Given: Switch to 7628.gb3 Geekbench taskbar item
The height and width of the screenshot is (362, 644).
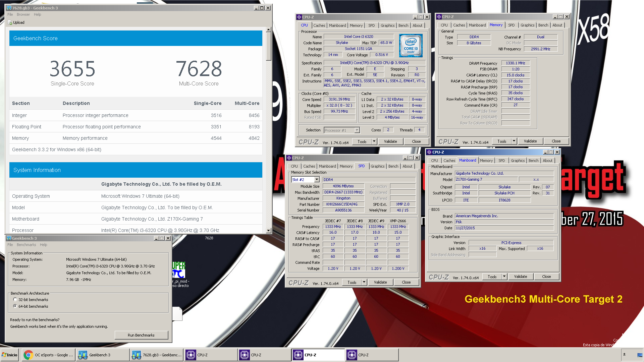Looking at the screenshot, I should (157, 355).
